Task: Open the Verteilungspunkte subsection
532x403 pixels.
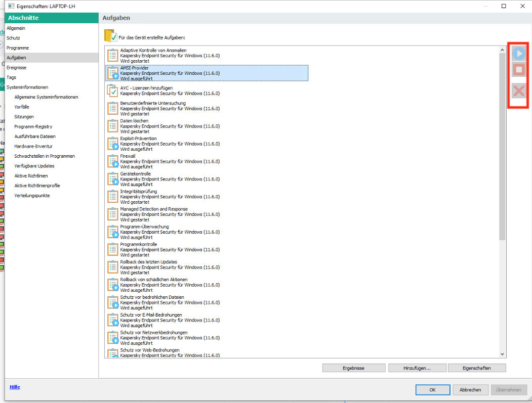Action: click(x=32, y=195)
